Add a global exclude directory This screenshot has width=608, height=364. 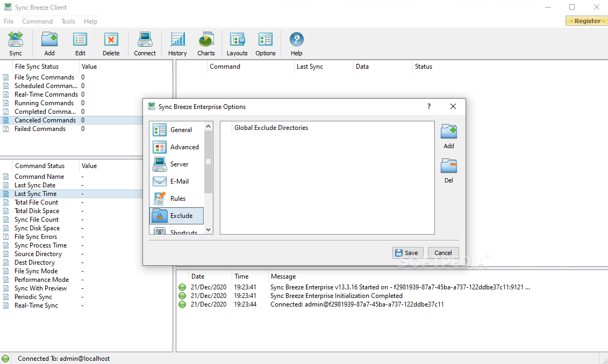tap(449, 136)
